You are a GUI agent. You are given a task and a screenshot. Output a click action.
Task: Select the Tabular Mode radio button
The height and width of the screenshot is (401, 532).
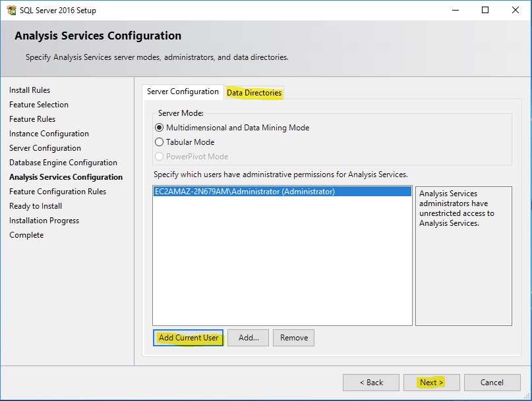coord(159,142)
